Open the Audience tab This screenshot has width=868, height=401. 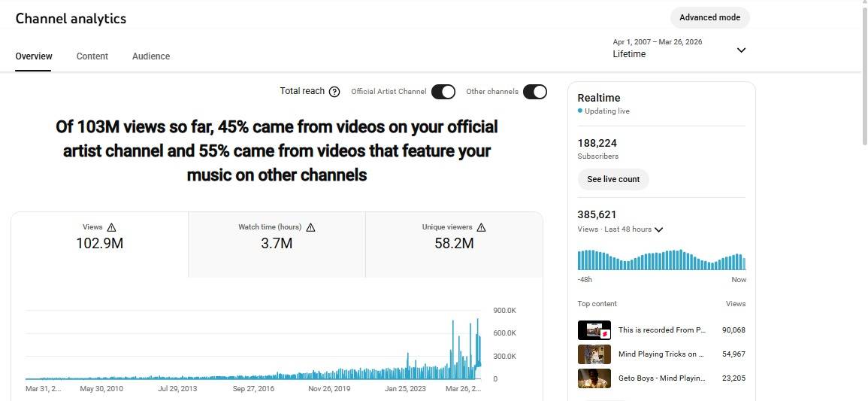151,56
